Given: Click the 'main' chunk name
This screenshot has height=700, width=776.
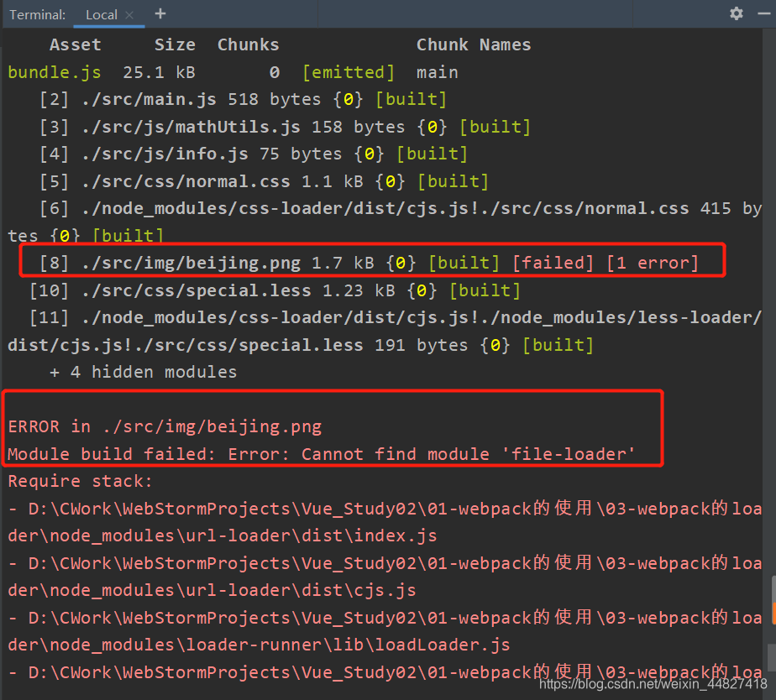Looking at the screenshot, I should pyautogui.click(x=437, y=72).
